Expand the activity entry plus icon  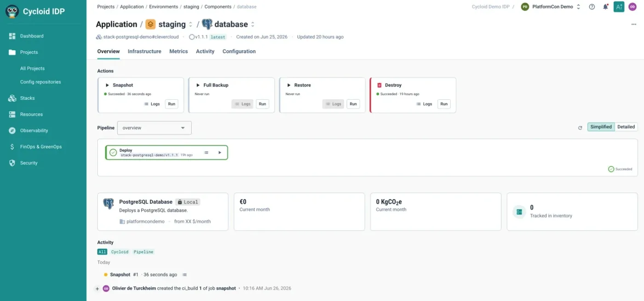[97, 289]
